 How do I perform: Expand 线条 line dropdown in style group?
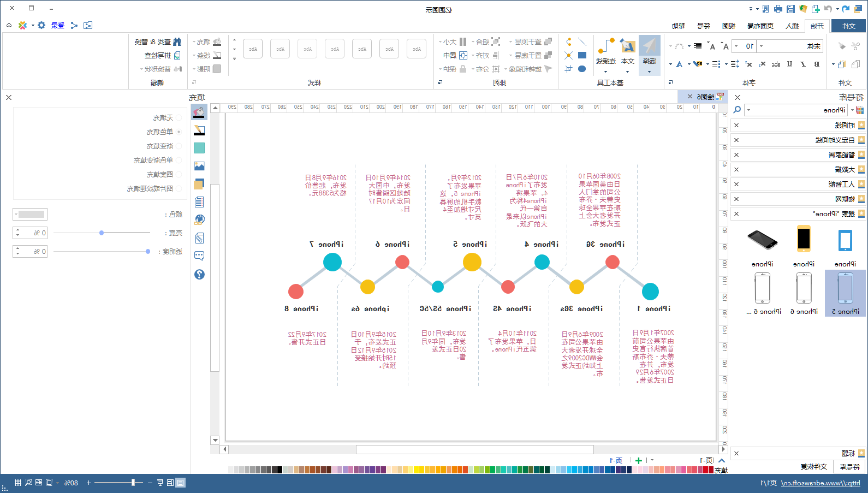(206, 55)
